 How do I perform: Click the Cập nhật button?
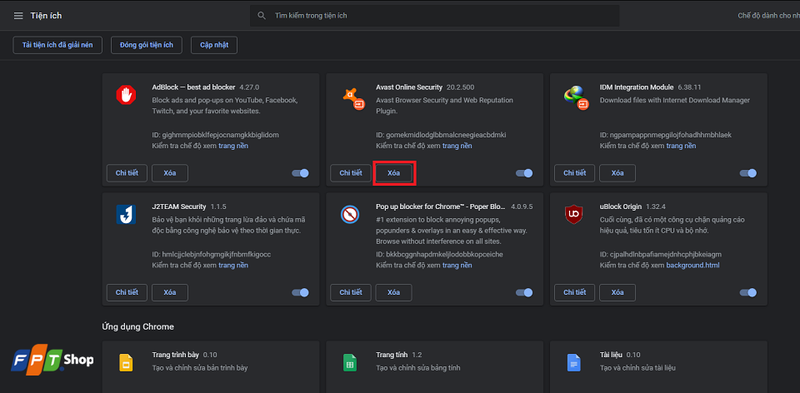pyautogui.click(x=214, y=45)
